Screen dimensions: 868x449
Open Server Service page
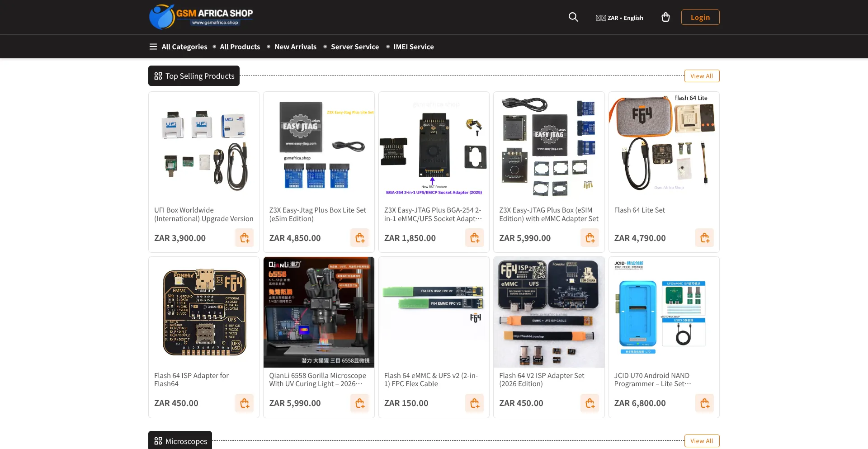point(355,47)
